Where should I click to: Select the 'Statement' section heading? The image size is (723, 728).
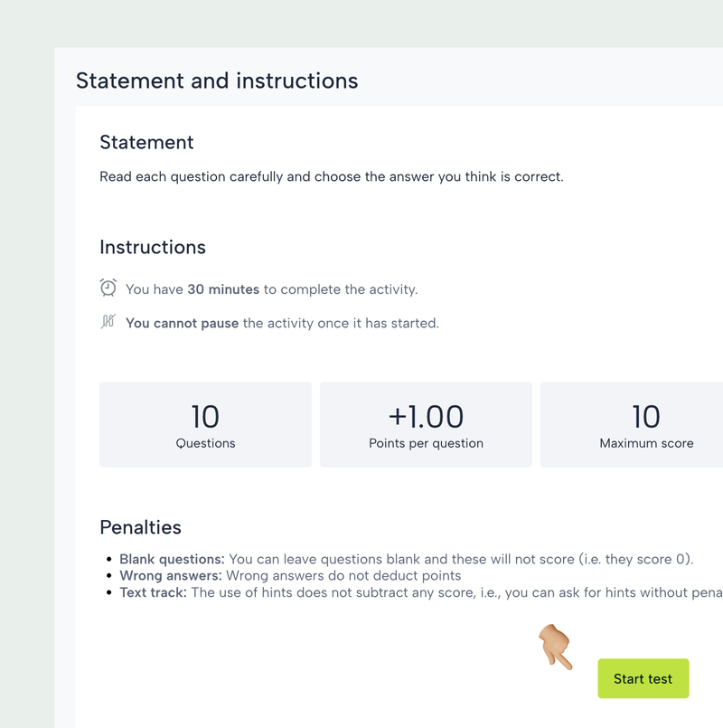point(146,142)
